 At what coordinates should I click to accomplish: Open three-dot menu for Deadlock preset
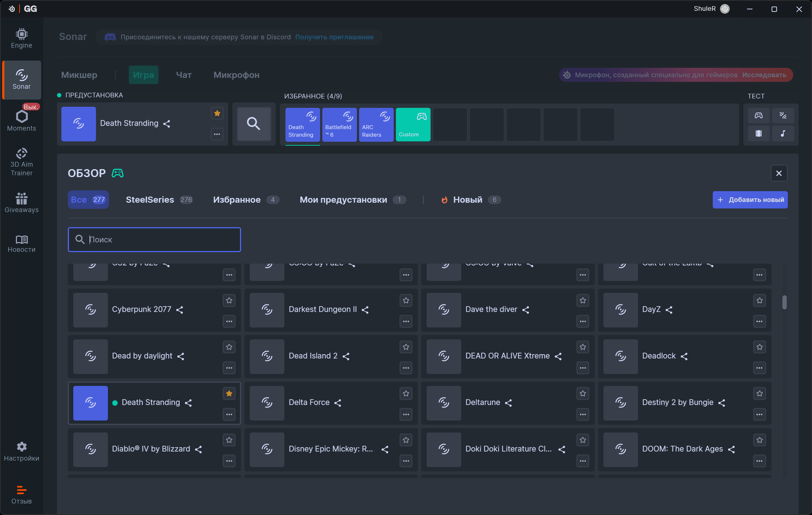pos(759,368)
